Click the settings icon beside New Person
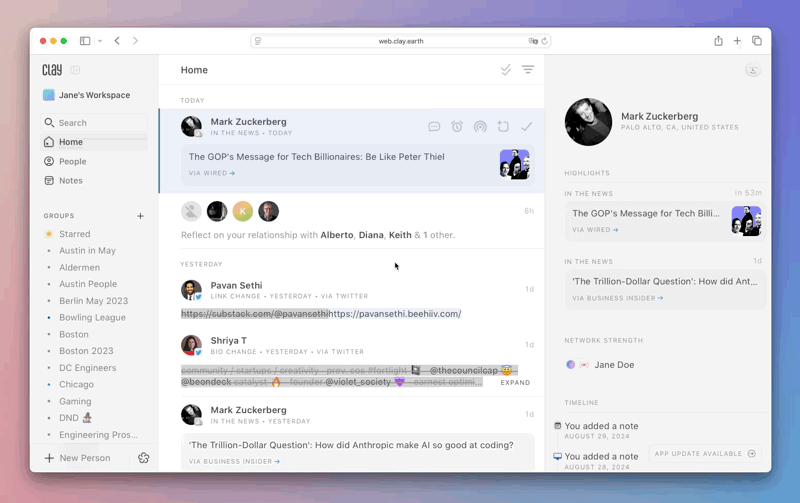The width and height of the screenshot is (800, 503). (x=143, y=458)
